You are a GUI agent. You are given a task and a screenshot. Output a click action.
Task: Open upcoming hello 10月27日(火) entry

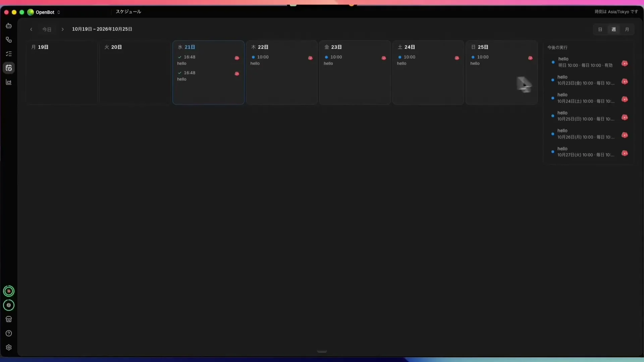[589, 152]
